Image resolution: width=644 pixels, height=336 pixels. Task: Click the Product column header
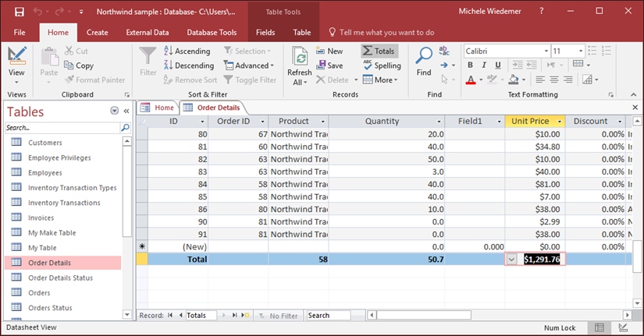(299, 121)
